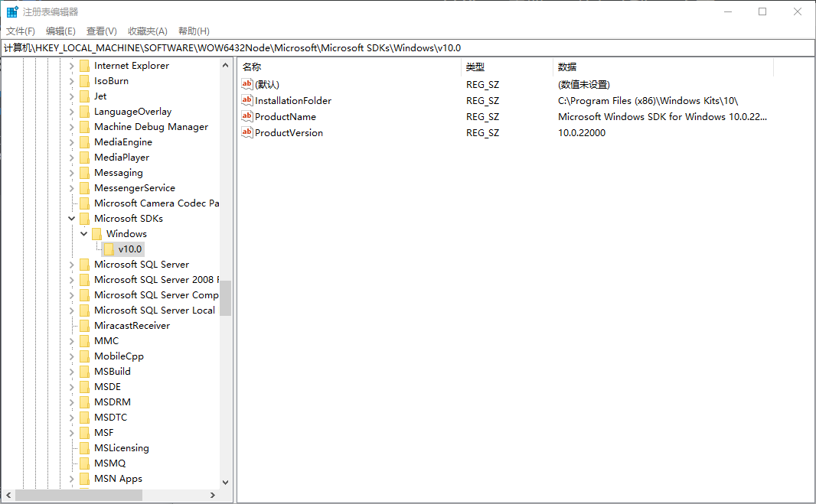The width and height of the screenshot is (816, 504).
Task: Click the horizontal scroll-left arrow
Action: [8, 495]
